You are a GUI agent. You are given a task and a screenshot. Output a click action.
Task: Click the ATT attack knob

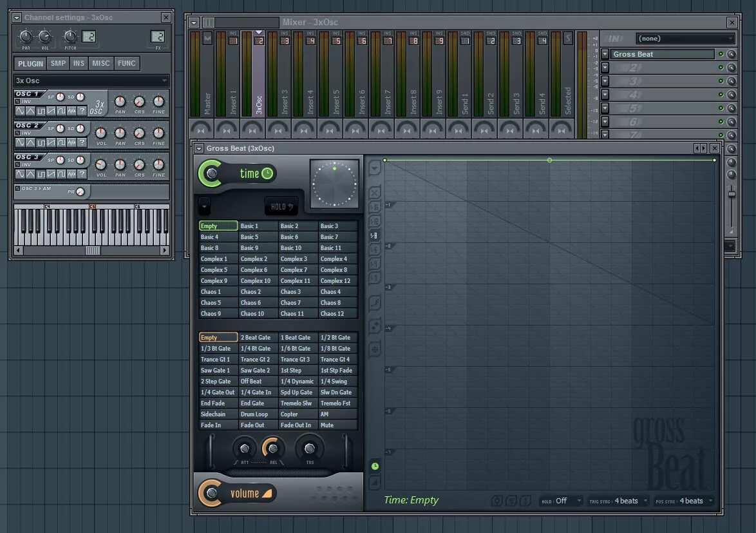[x=245, y=449]
